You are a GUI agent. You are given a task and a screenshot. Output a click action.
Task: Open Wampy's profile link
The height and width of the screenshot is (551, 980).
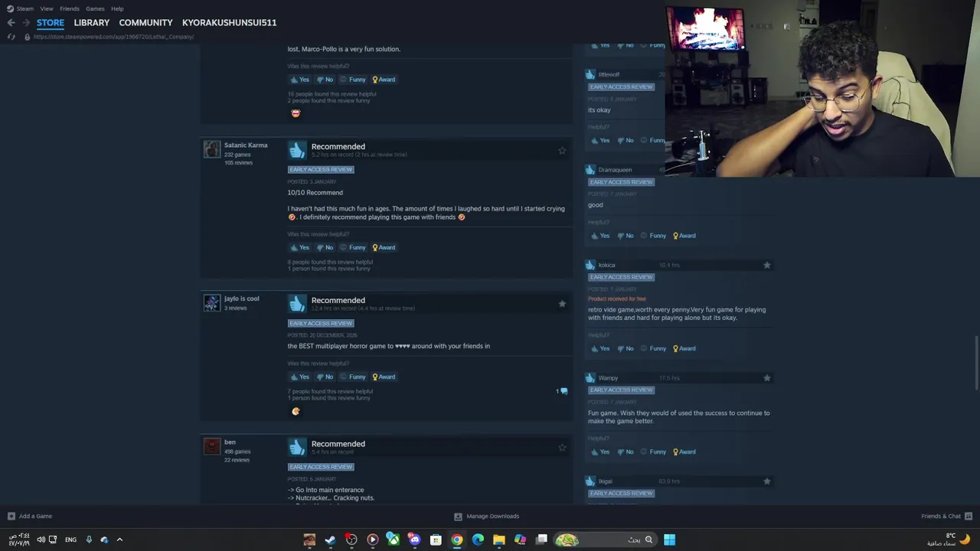coord(608,378)
